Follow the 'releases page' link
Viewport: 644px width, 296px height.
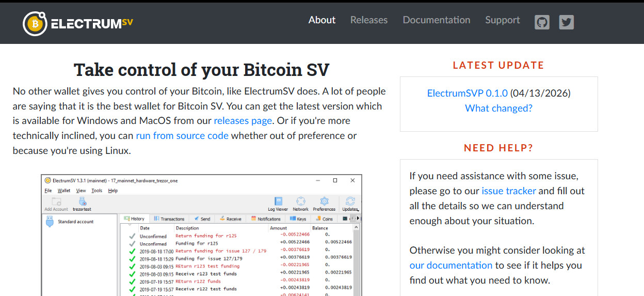(243, 121)
